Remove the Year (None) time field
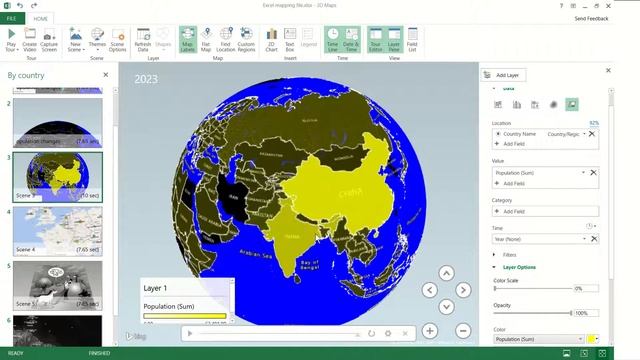 point(594,239)
